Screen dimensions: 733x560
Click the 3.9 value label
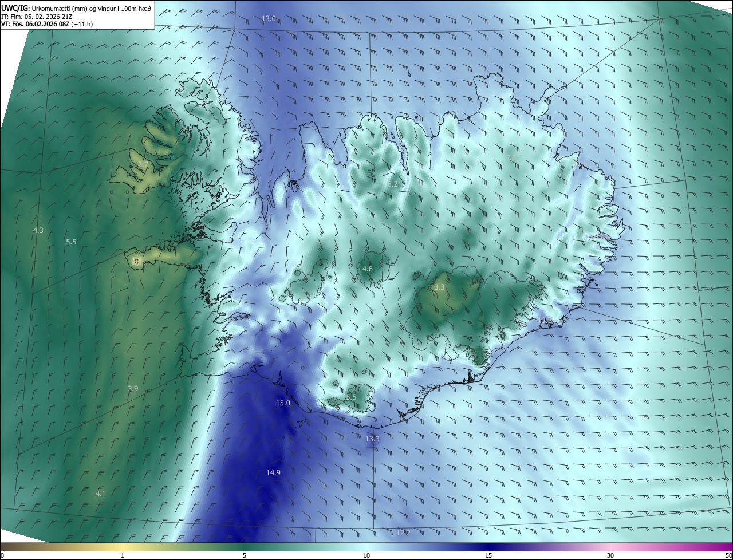133,388
